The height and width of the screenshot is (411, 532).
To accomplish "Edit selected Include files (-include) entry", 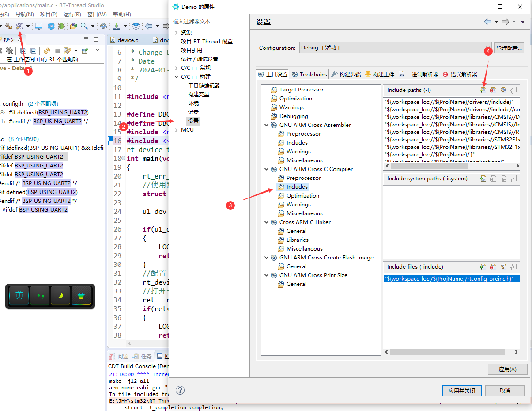I will click(x=503, y=267).
